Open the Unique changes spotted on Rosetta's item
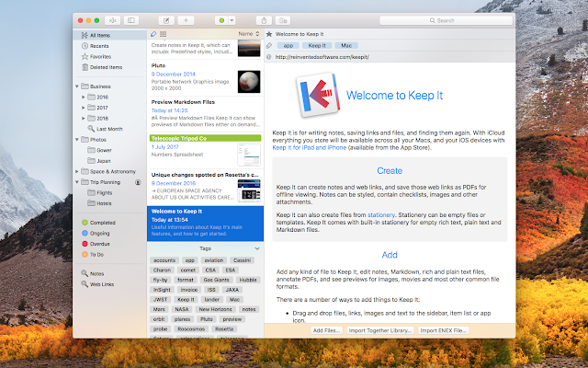 pyautogui.click(x=205, y=187)
